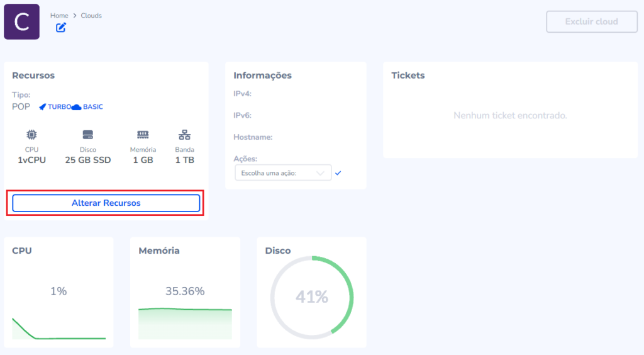644x355 pixels.
Task: Select the Banda network icon
Action: [x=185, y=135]
